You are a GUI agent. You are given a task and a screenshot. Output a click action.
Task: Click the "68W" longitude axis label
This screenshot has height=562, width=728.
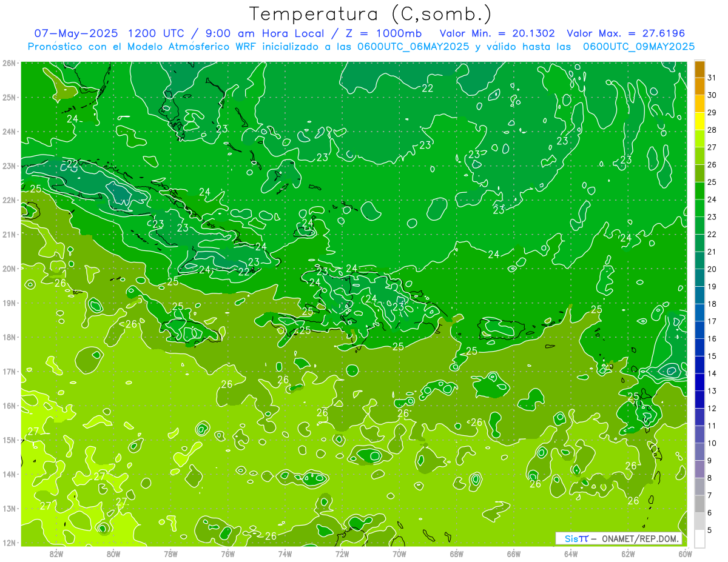point(457,554)
